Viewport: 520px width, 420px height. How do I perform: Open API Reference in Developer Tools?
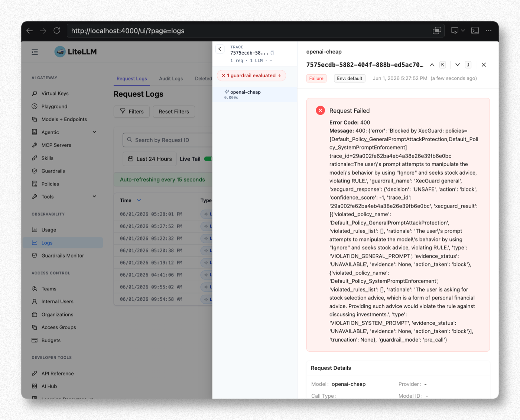pyautogui.click(x=58, y=374)
